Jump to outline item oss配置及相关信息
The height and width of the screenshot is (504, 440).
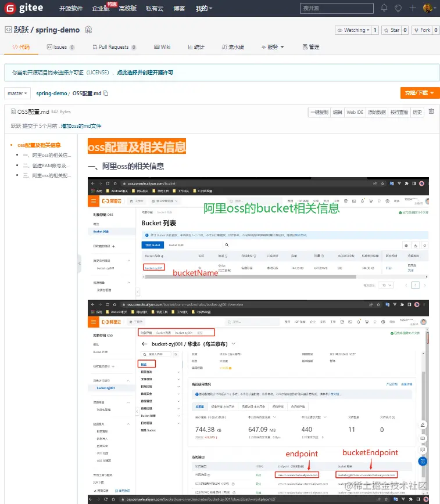(39, 145)
